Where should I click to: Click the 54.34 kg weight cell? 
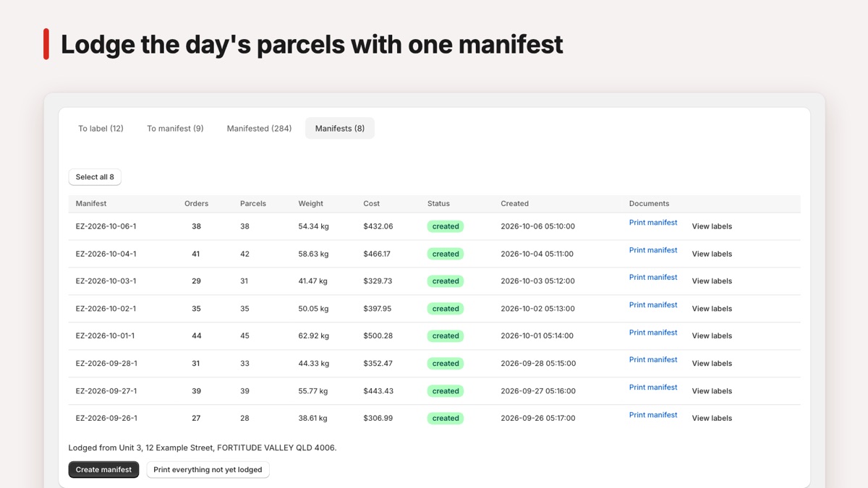tap(314, 226)
